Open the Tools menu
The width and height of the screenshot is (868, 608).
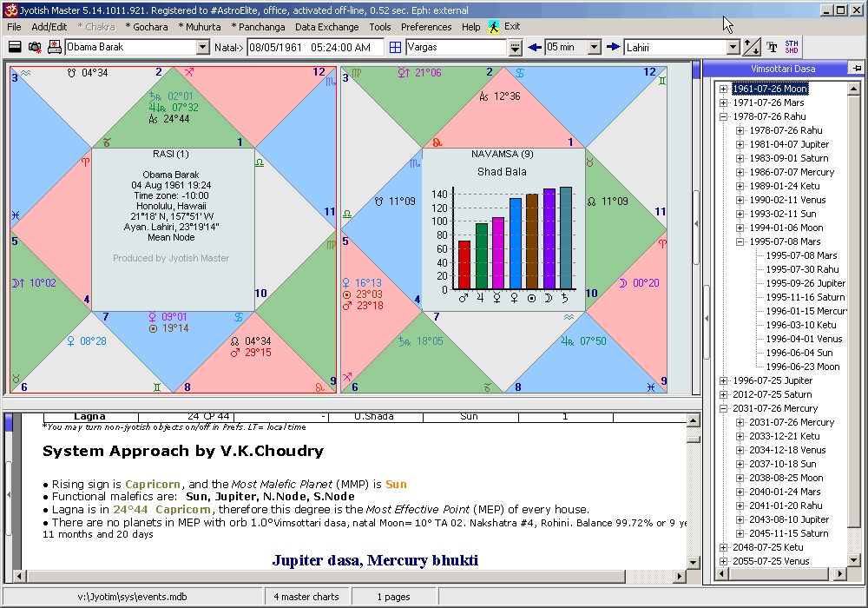click(380, 27)
